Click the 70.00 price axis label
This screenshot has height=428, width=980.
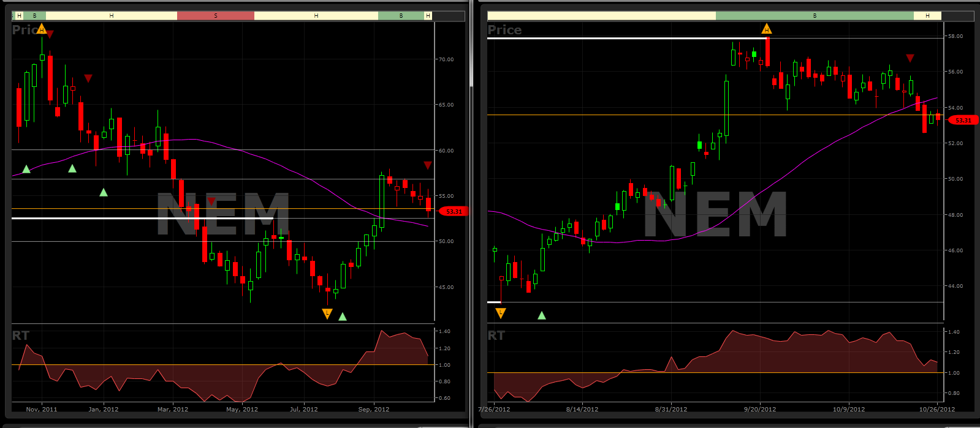[x=446, y=59]
